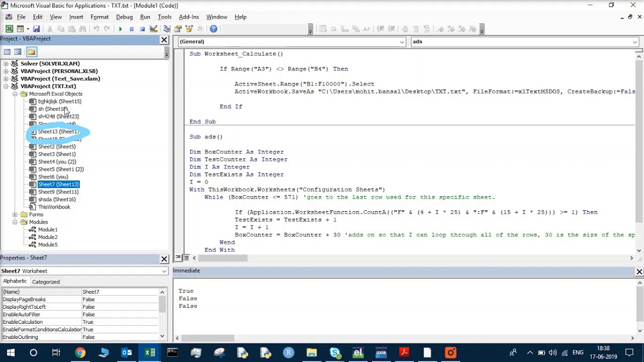644x362 pixels.
Task: Open the Tools menu
Action: 165,17
